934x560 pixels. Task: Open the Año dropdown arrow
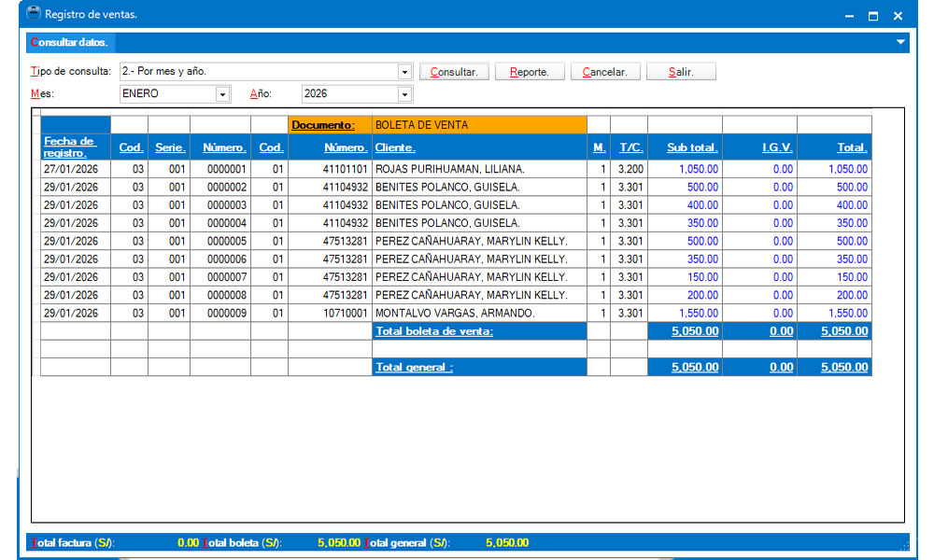point(404,94)
